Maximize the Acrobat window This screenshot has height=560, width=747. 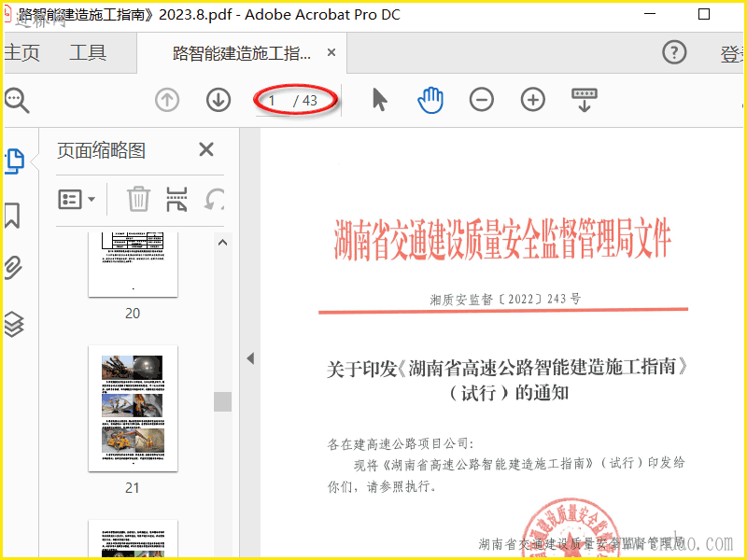[704, 14]
